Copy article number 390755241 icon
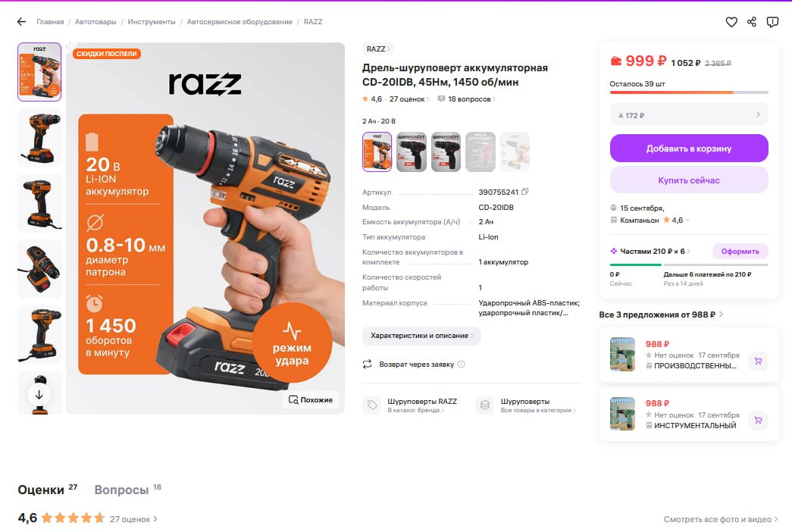 click(x=524, y=192)
